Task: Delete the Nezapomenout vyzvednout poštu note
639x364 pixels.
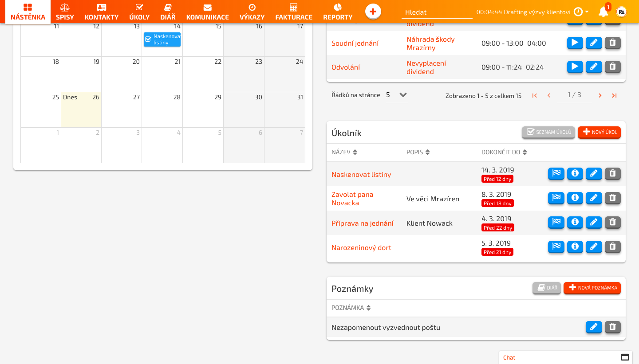Action: (x=613, y=327)
